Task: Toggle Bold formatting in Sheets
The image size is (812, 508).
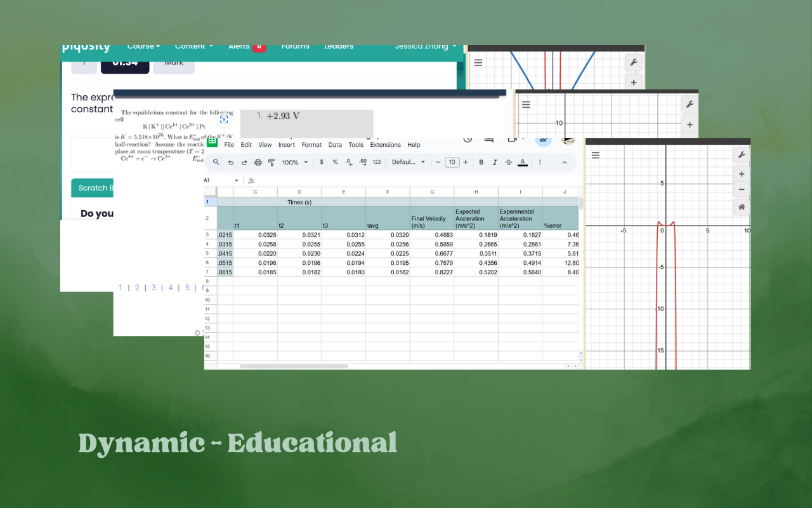Action: pyautogui.click(x=482, y=162)
